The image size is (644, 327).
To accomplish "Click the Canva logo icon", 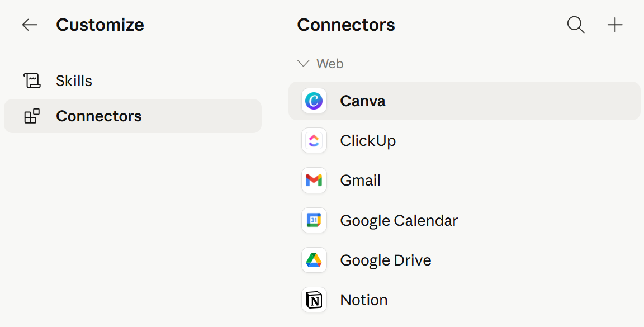I will pyautogui.click(x=314, y=101).
